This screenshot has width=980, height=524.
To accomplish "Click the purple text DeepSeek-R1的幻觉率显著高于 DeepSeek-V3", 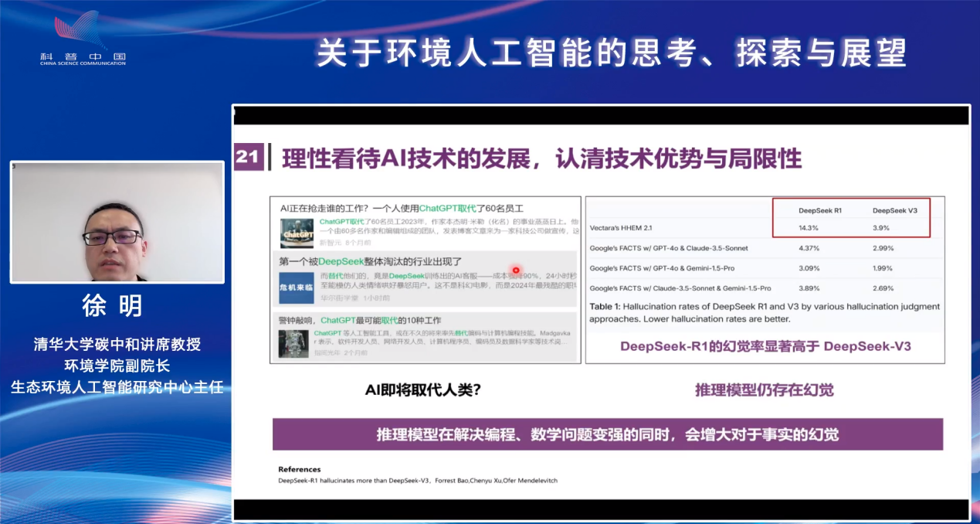I will pyautogui.click(x=765, y=346).
